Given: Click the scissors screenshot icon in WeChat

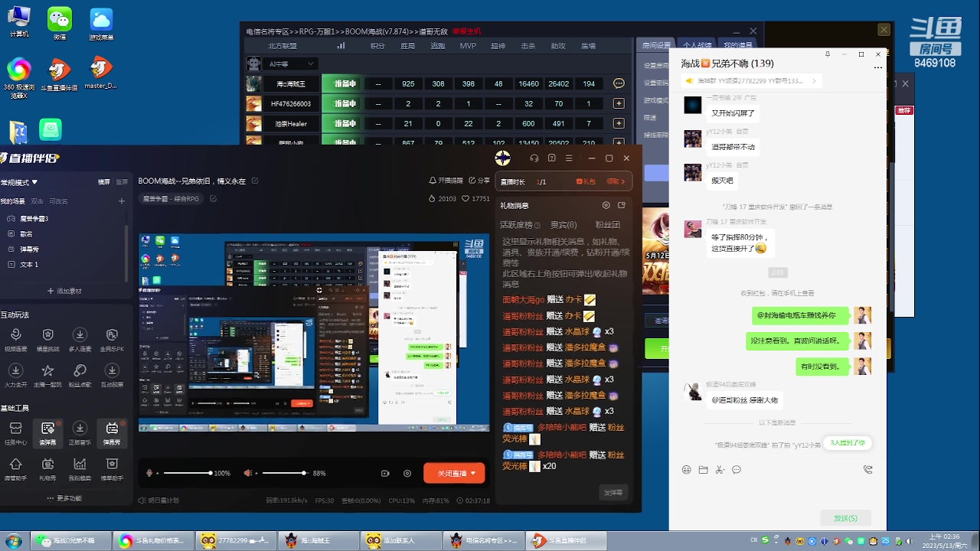Looking at the screenshot, I should (x=720, y=470).
